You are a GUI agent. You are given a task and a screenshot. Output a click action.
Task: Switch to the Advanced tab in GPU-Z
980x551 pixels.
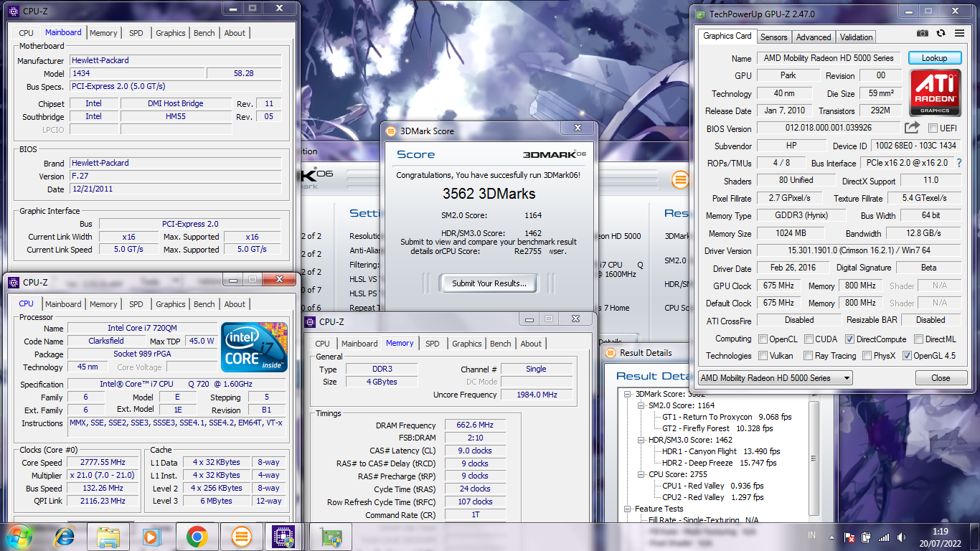pyautogui.click(x=814, y=37)
